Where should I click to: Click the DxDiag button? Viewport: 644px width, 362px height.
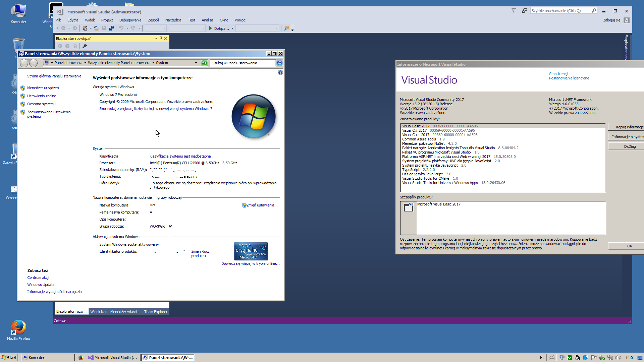coord(626,146)
